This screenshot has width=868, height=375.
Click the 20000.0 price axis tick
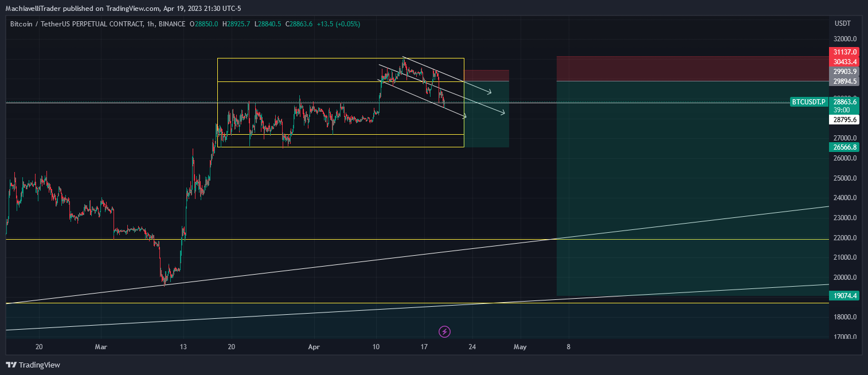[x=845, y=278]
